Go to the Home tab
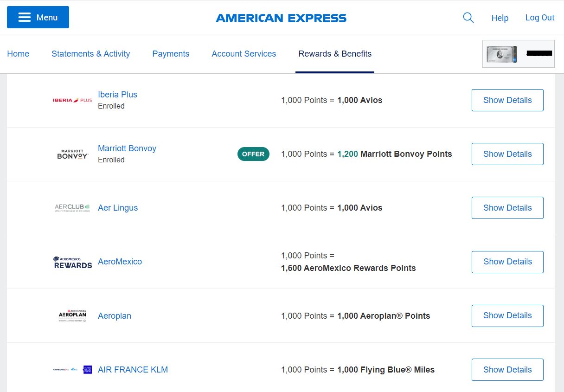Screen dimensions: 564x392 [18, 54]
